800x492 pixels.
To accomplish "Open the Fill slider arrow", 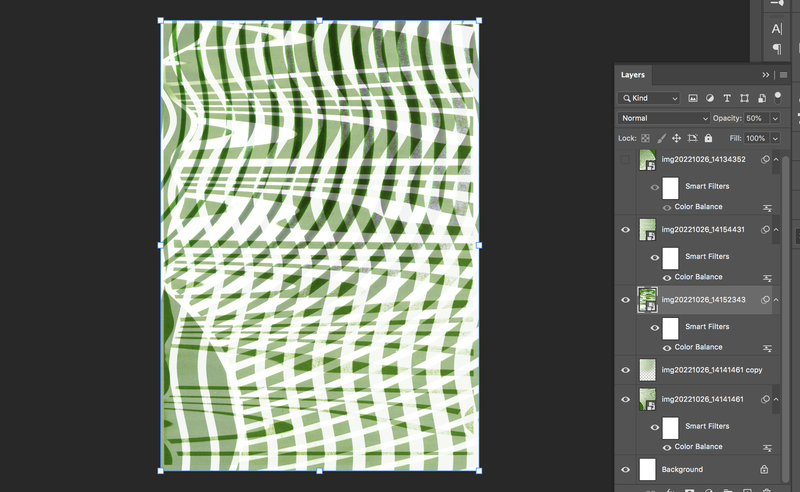I will pyautogui.click(x=775, y=138).
